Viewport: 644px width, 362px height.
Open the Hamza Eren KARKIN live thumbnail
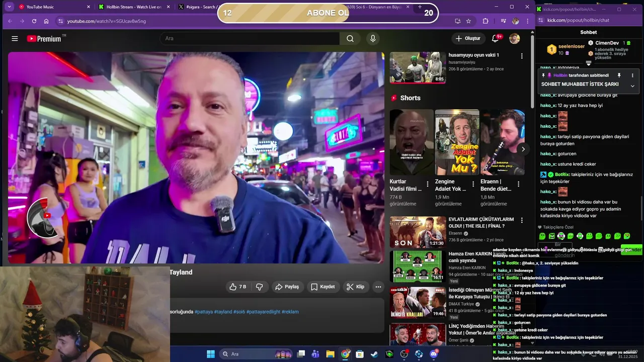[418, 266]
